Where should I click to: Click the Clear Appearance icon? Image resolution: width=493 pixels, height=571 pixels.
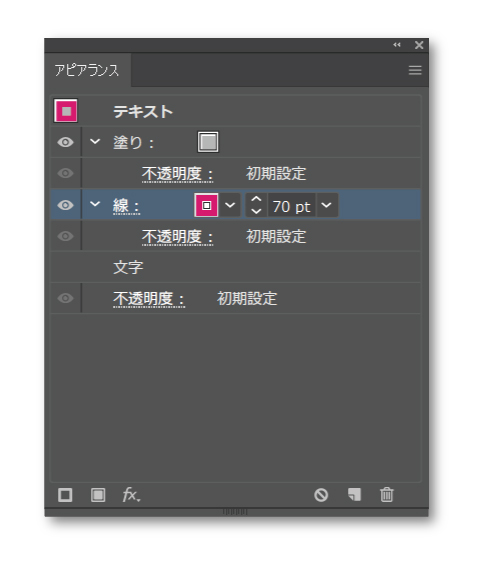321,495
